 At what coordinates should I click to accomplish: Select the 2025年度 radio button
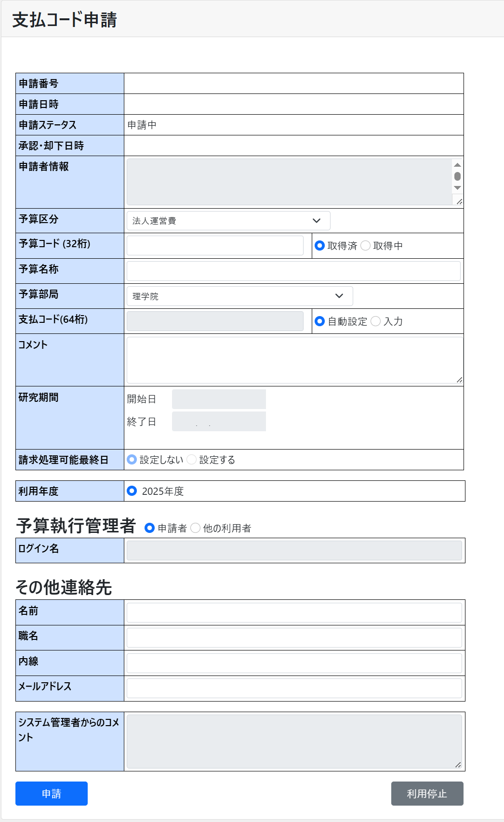point(132,491)
